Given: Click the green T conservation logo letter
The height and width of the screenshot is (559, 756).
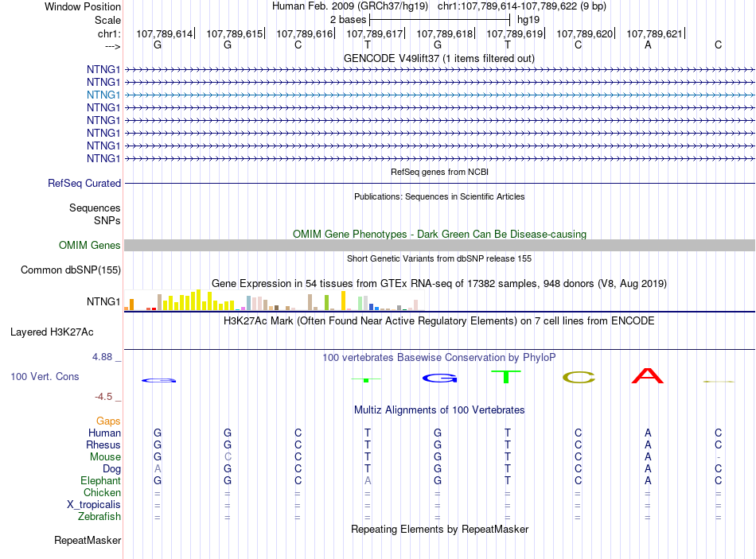Looking at the screenshot, I should [x=506, y=377].
